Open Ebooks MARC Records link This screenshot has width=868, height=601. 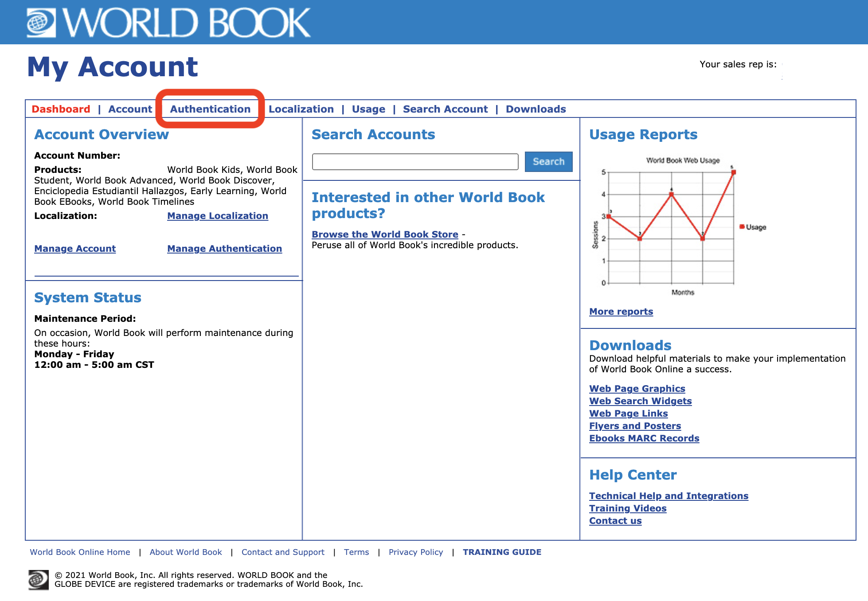(x=644, y=438)
